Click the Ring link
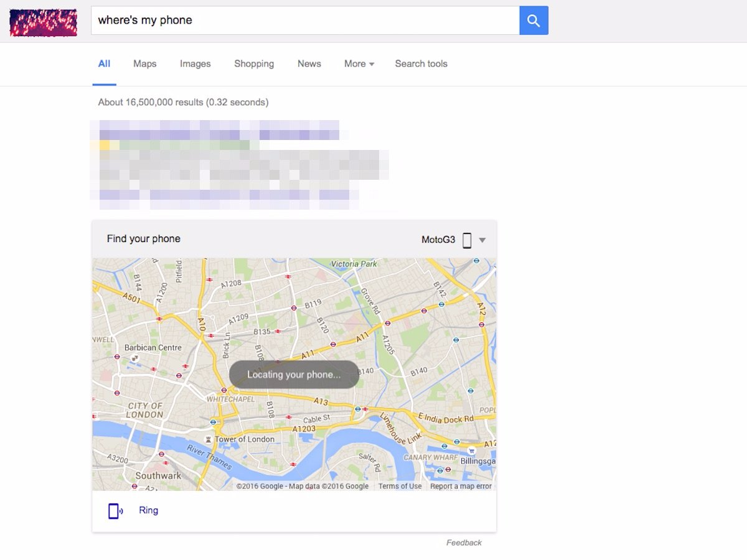Viewport: 747px width, 560px height. pyautogui.click(x=148, y=510)
